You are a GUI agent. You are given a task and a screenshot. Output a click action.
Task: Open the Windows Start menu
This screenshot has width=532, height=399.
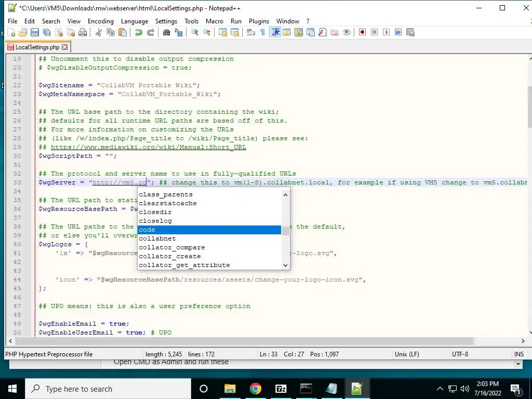pos(12,389)
